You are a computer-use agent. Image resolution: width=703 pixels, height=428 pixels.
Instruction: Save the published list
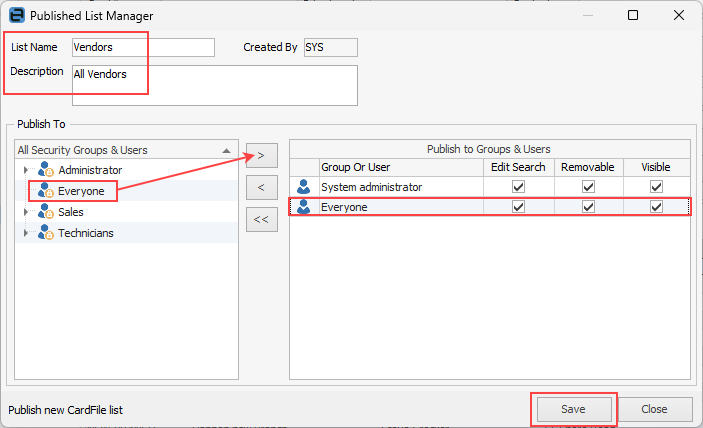573,409
